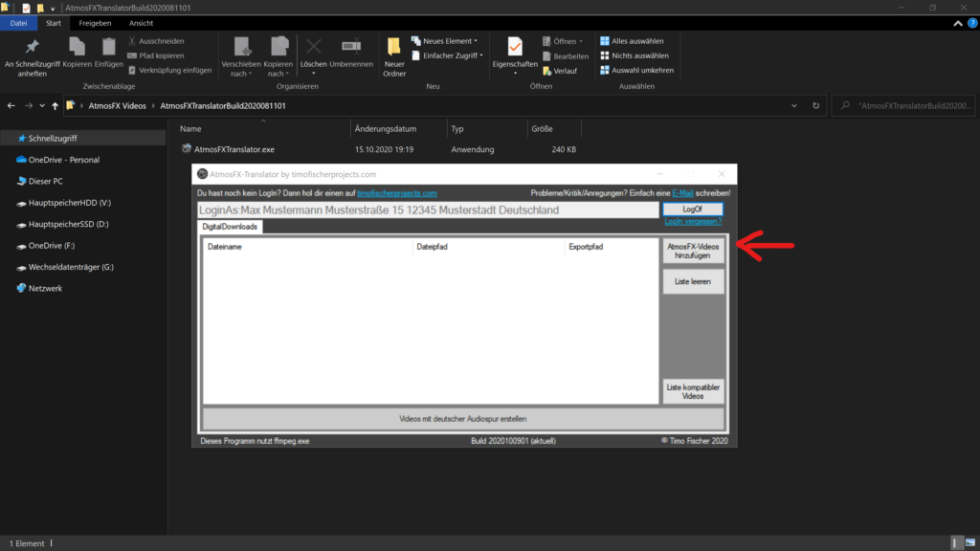This screenshot has width=980, height=551.
Task: Open the Neues Element dropdown
Action: (x=444, y=40)
